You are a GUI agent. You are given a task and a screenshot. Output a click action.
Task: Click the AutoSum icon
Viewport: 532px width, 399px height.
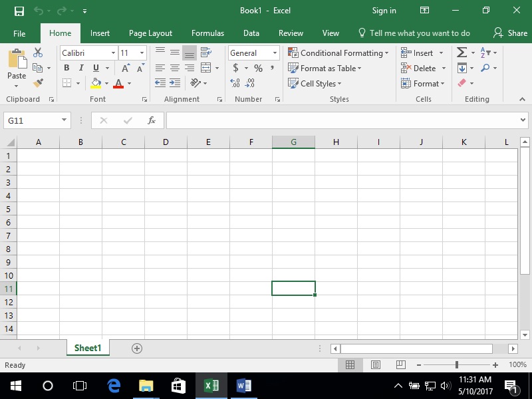pos(461,52)
